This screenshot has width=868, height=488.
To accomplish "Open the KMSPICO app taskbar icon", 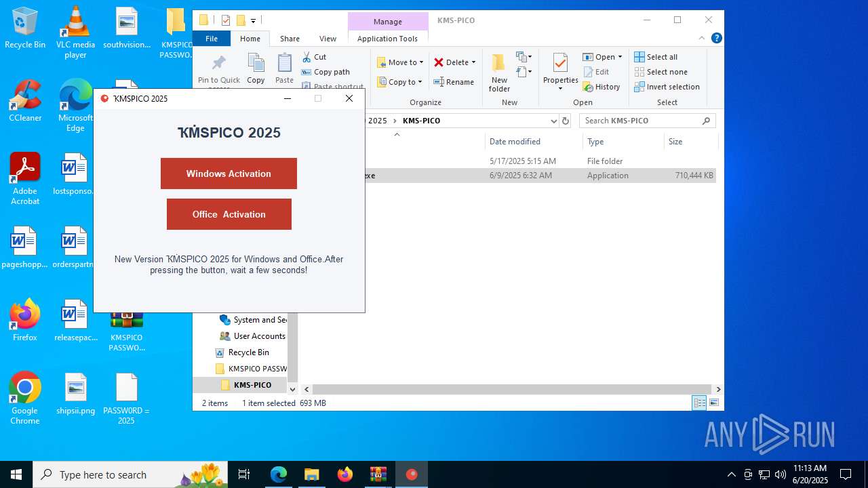I will (x=412, y=474).
